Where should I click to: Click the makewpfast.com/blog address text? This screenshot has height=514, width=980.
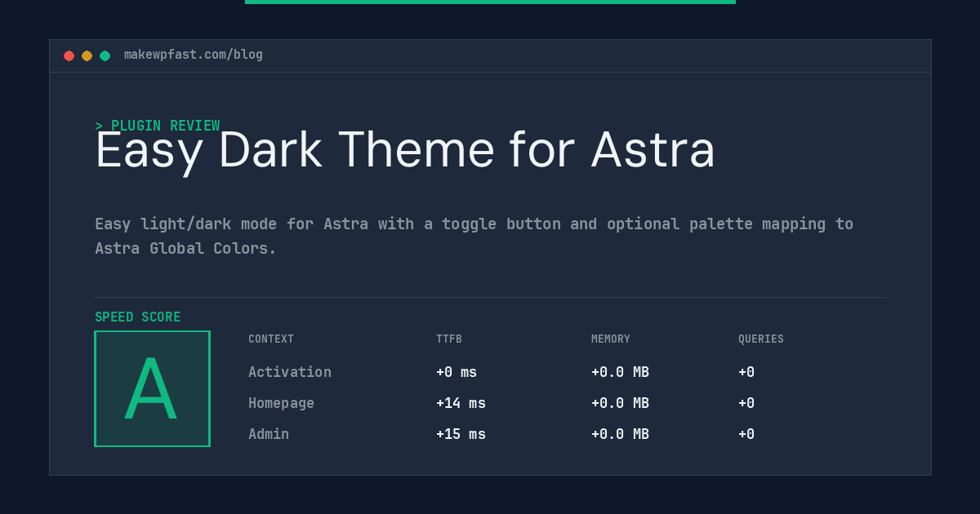pos(194,55)
